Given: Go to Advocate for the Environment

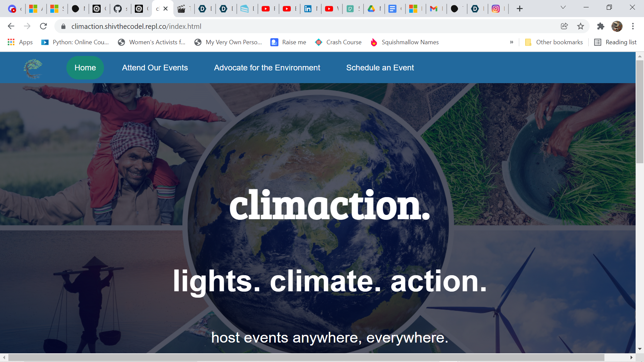Looking at the screenshot, I should (267, 68).
